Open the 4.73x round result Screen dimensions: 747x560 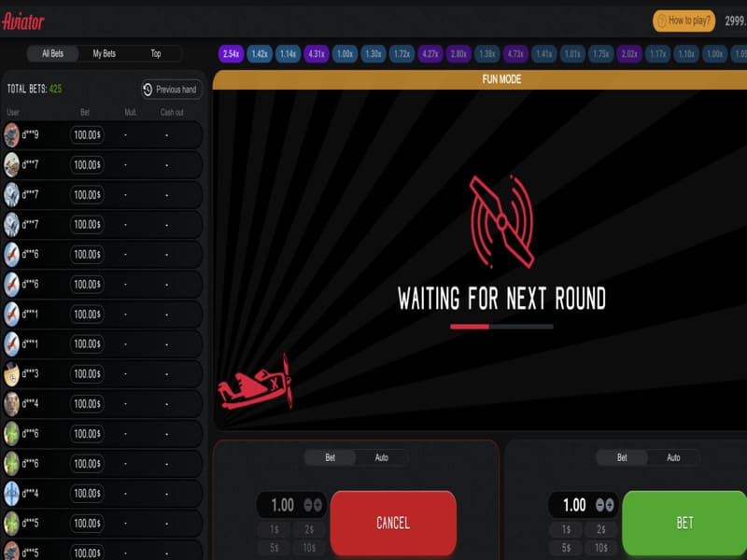coord(515,54)
